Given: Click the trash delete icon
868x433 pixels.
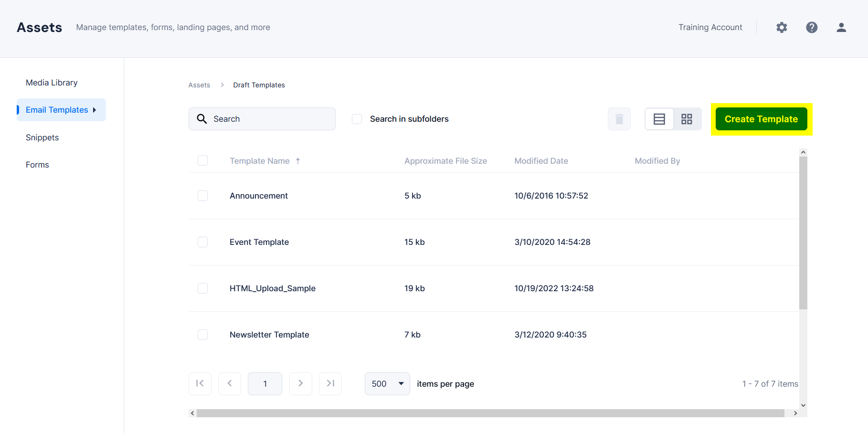Looking at the screenshot, I should (619, 119).
